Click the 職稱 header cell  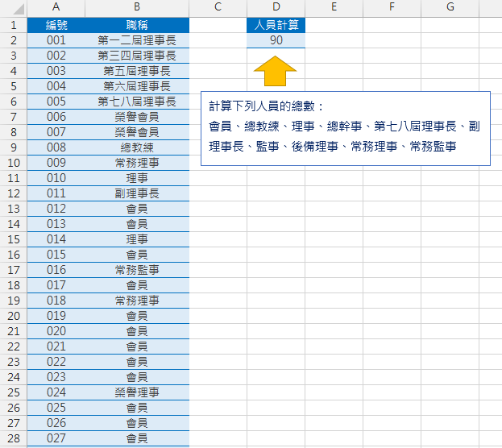137,25
